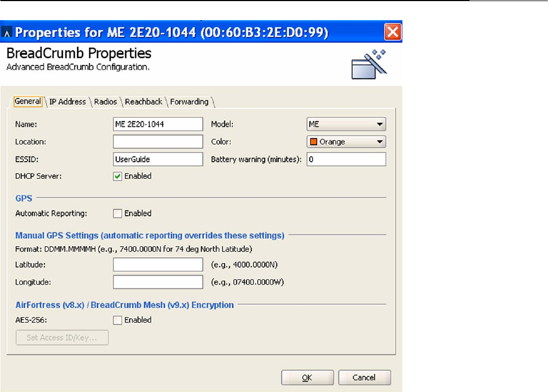Click the Name input field
548x392 pixels.
click(x=158, y=124)
